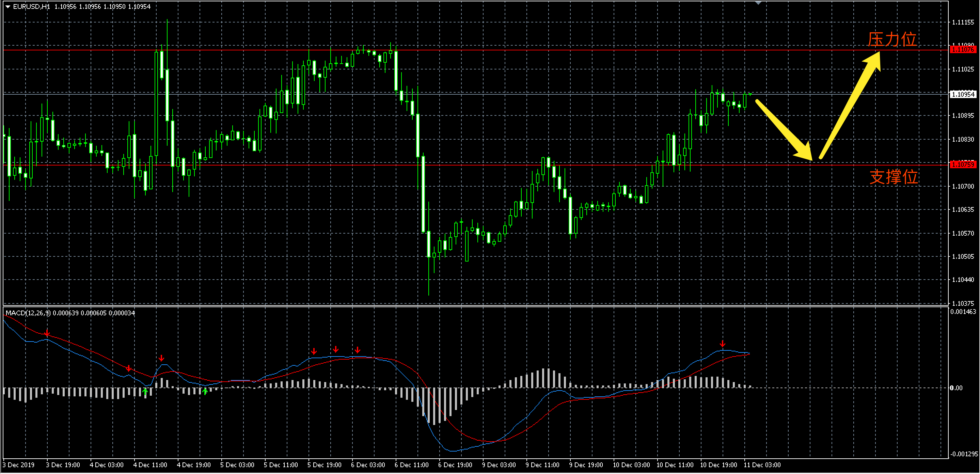Click the 1.10570 price scale label

pos(963,233)
